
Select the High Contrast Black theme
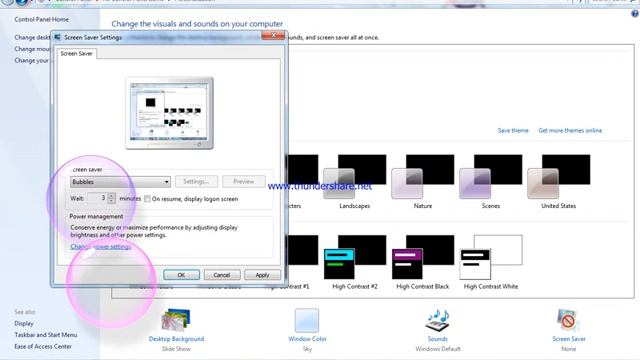[x=423, y=262]
